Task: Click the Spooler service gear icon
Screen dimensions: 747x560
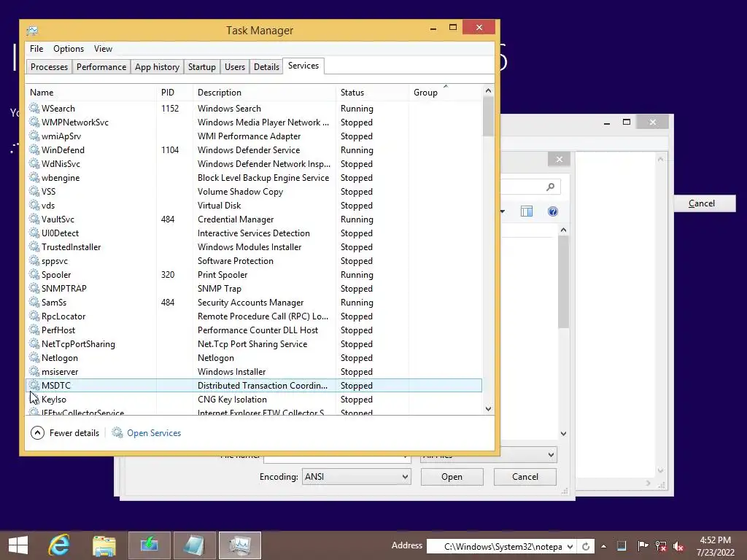Action: [34, 274]
